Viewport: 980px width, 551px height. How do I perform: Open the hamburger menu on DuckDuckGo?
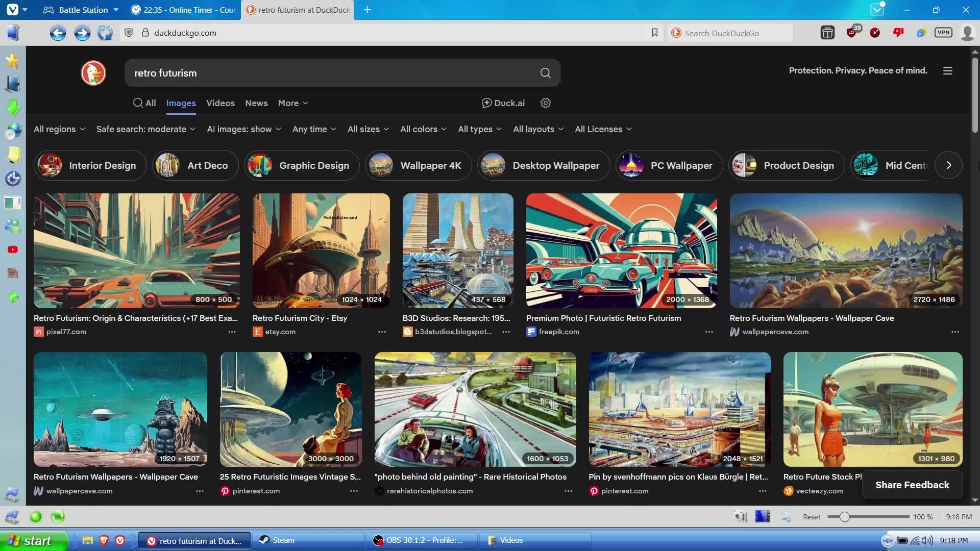948,71
